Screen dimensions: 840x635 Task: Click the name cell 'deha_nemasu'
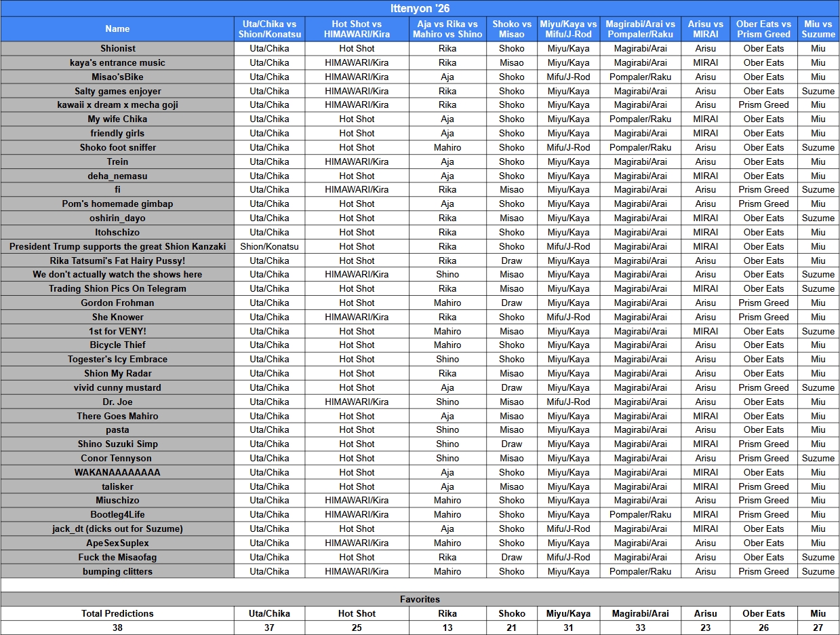click(117, 176)
